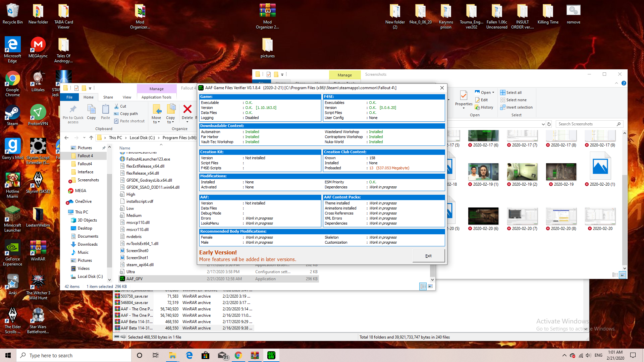The image size is (644, 362).
Task: Select the Killing Time desktop folder
Action: [x=548, y=14]
